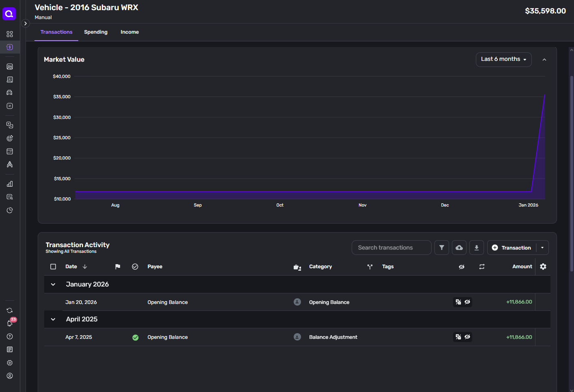Click the drafting compass sidebar icon
574x392 pixels.
coord(10,164)
